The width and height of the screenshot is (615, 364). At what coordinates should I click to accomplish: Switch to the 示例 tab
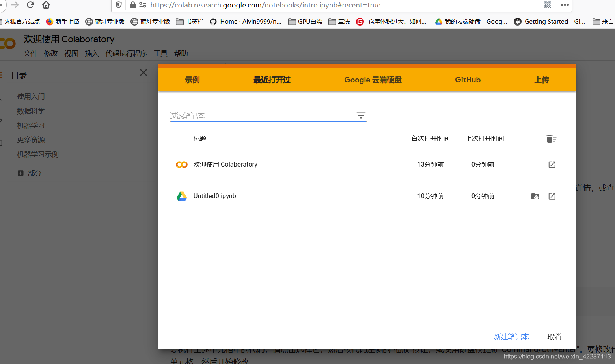click(192, 80)
